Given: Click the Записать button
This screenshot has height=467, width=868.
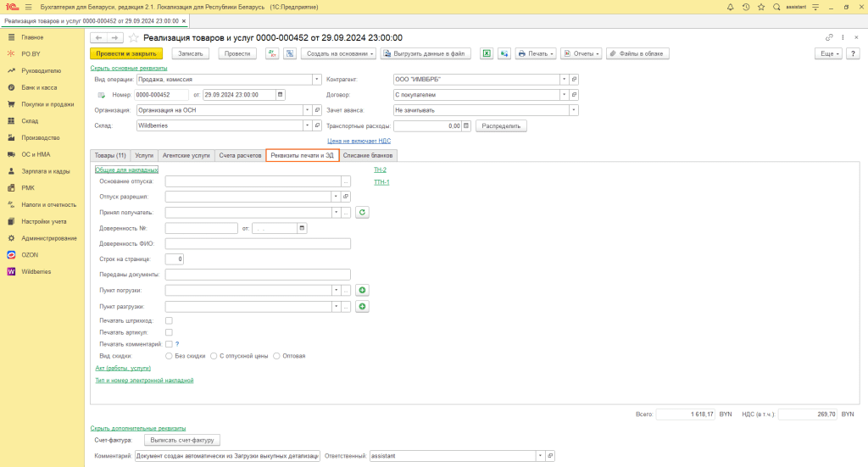Looking at the screenshot, I should click(x=191, y=53).
